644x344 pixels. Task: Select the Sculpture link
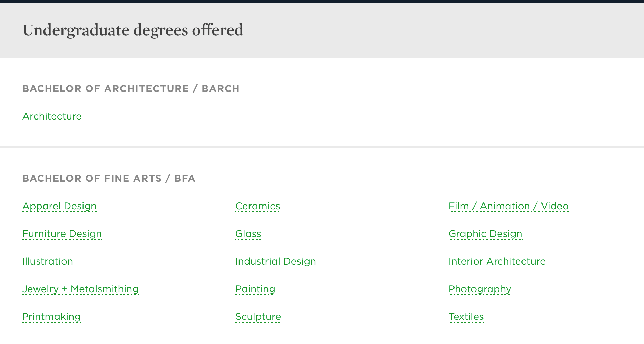point(258,317)
